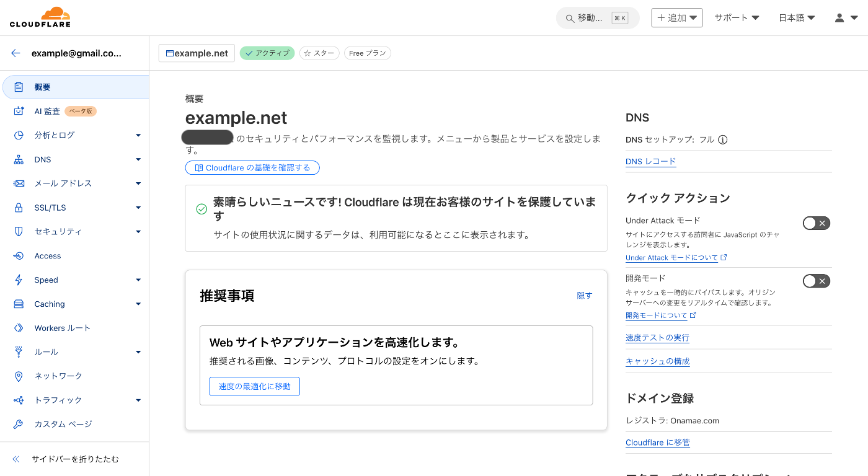Click the Free プラン badge

click(368, 53)
